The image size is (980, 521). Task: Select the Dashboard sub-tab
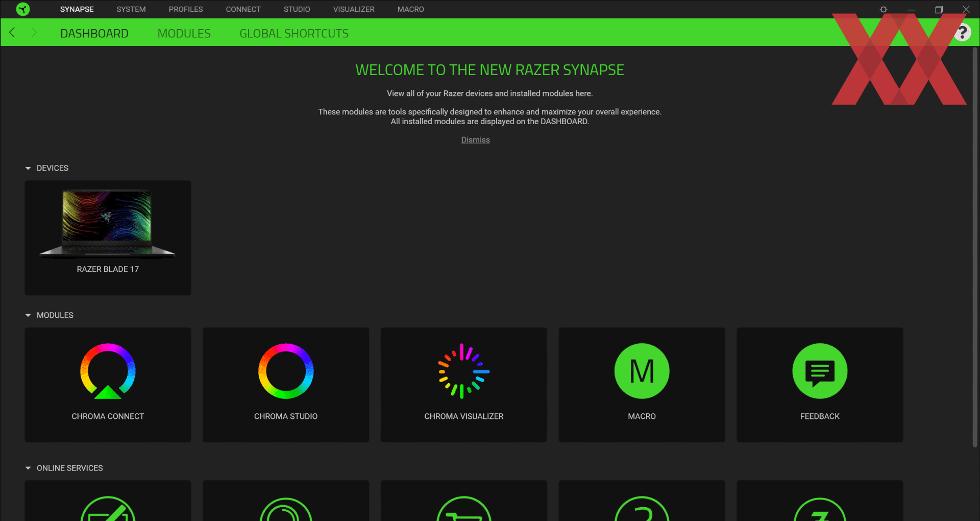[x=94, y=33]
